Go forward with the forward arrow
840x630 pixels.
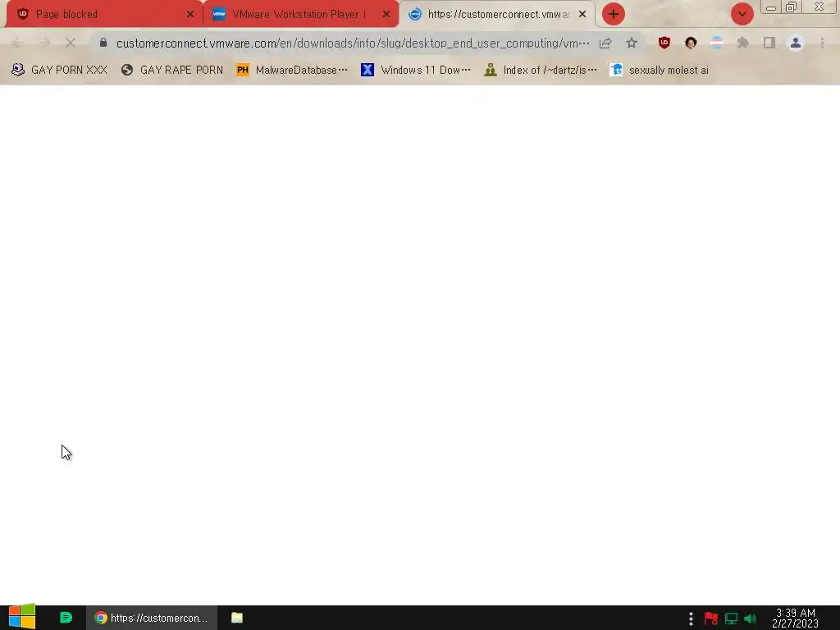44,43
